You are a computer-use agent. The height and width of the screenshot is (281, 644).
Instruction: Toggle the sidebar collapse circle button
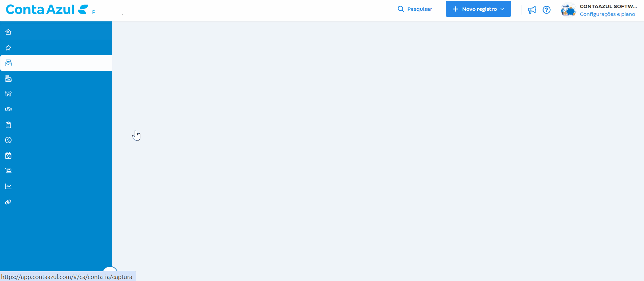[110, 271]
